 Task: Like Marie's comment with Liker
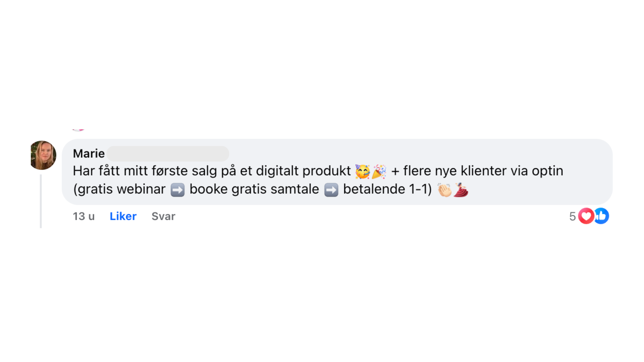[123, 216]
